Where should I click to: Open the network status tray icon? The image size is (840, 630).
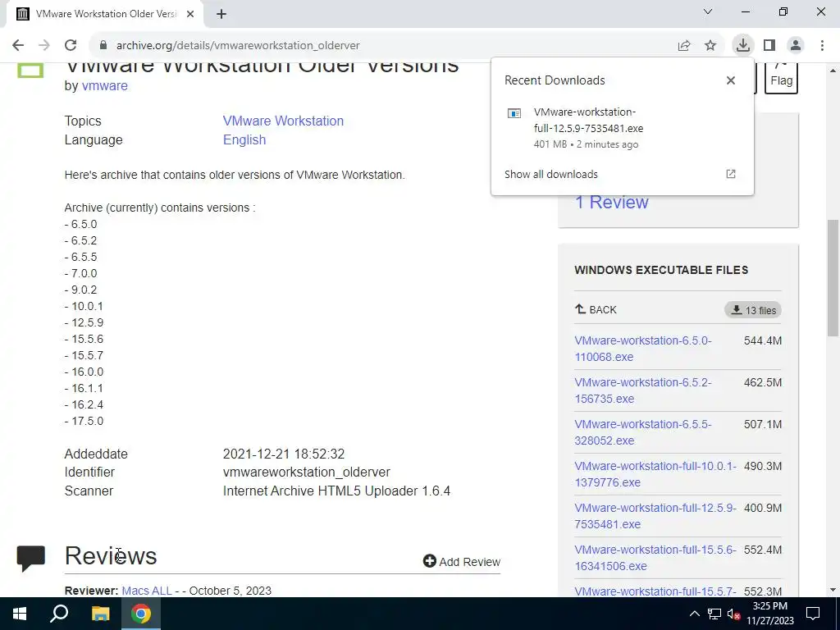click(x=714, y=614)
